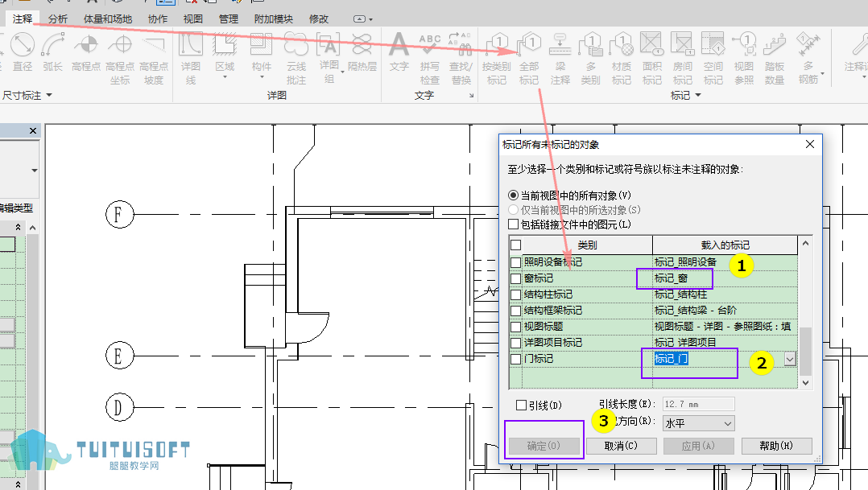Close the properties palette with X
Viewport: 868px width, 490px height.
[33, 130]
